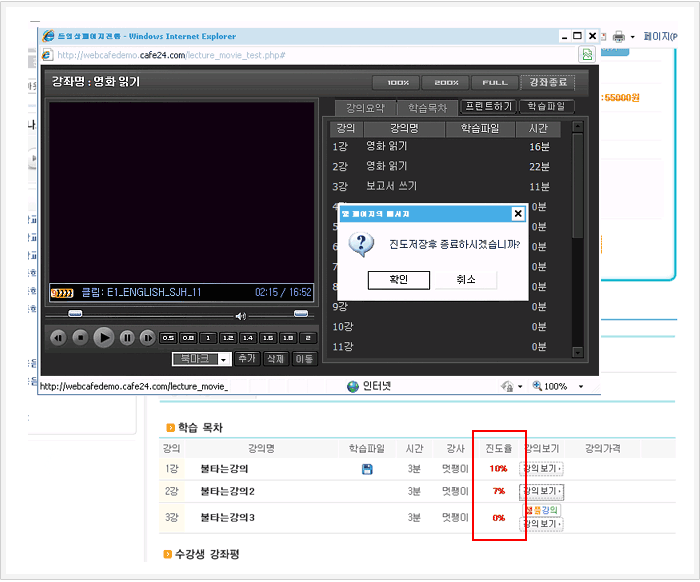Download the 불타는강의 study file

(x=367, y=470)
